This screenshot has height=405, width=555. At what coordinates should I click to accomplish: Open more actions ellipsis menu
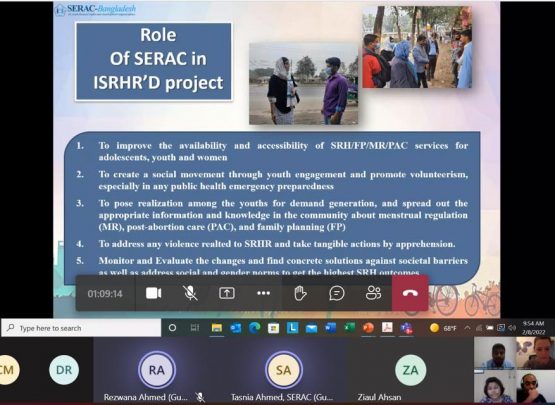263,293
